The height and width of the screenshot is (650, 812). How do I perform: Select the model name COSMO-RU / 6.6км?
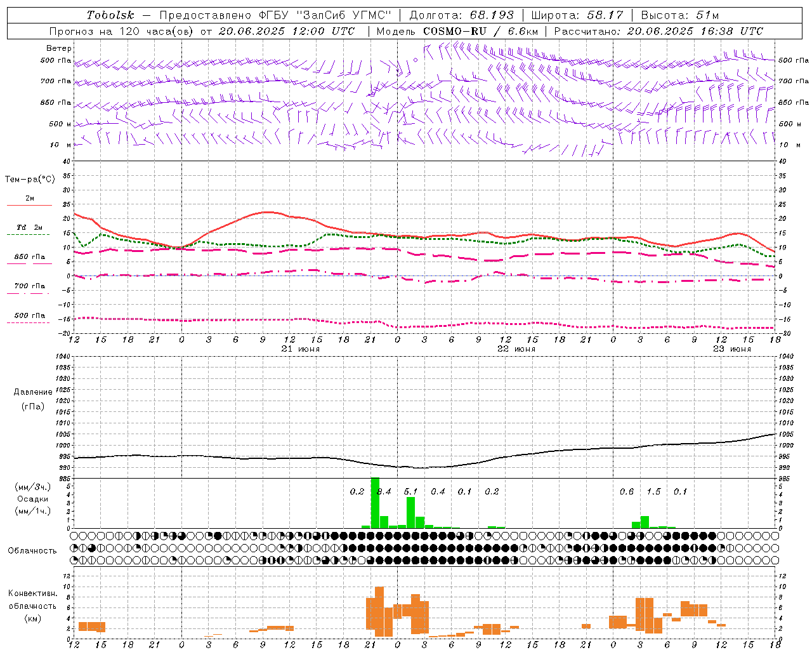[x=480, y=31]
